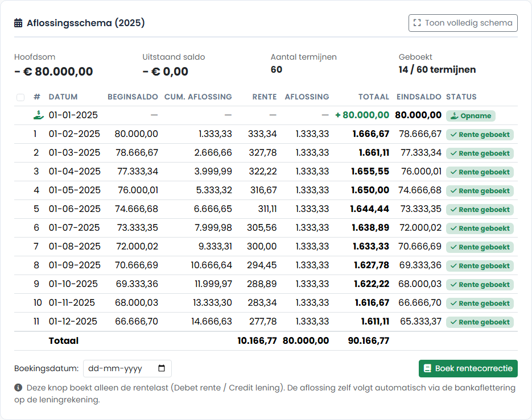Click the hand-with-coin icon on the 01-01-2025 row
532x420 pixels.
click(x=38, y=115)
